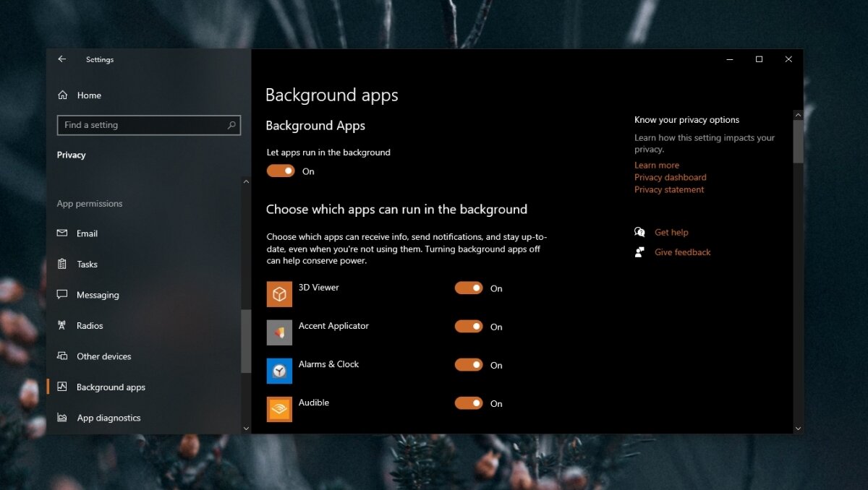Click the Accent Applicator app icon
Viewport: 868px width, 490px height.
[x=279, y=332]
